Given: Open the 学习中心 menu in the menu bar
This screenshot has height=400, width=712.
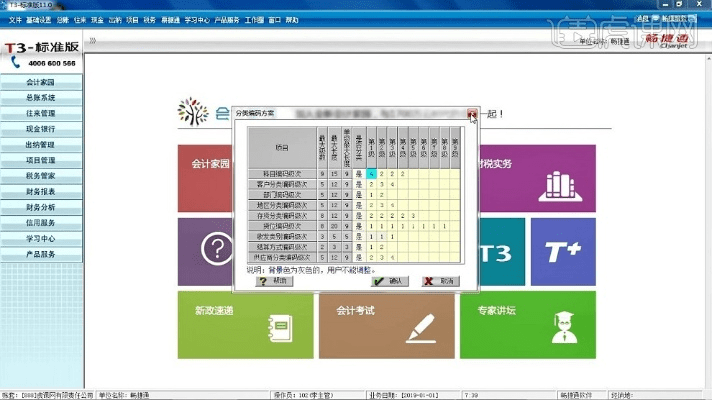Looking at the screenshot, I should pyautogui.click(x=197, y=20).
